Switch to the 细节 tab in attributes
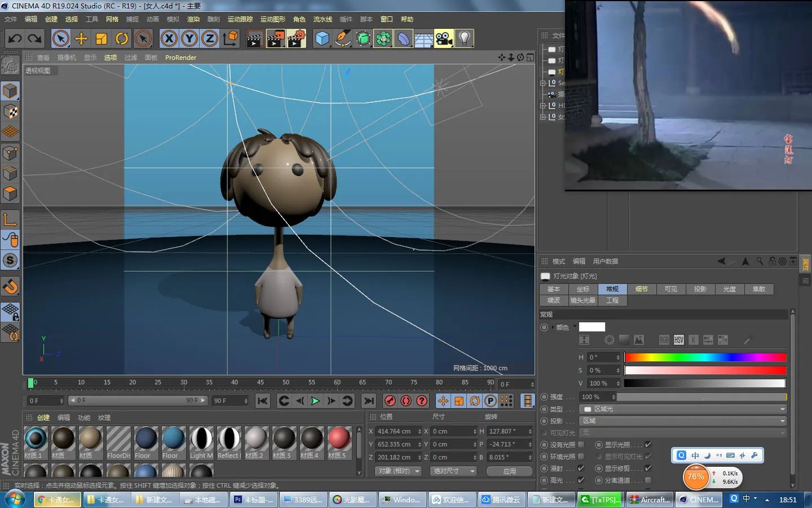 click(x=642, y=289)
